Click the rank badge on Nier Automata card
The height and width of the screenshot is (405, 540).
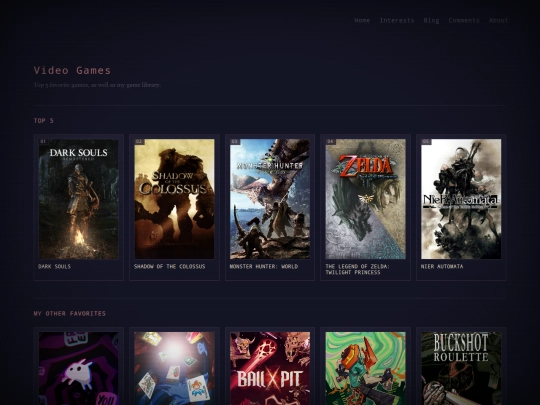coord(426,142)
